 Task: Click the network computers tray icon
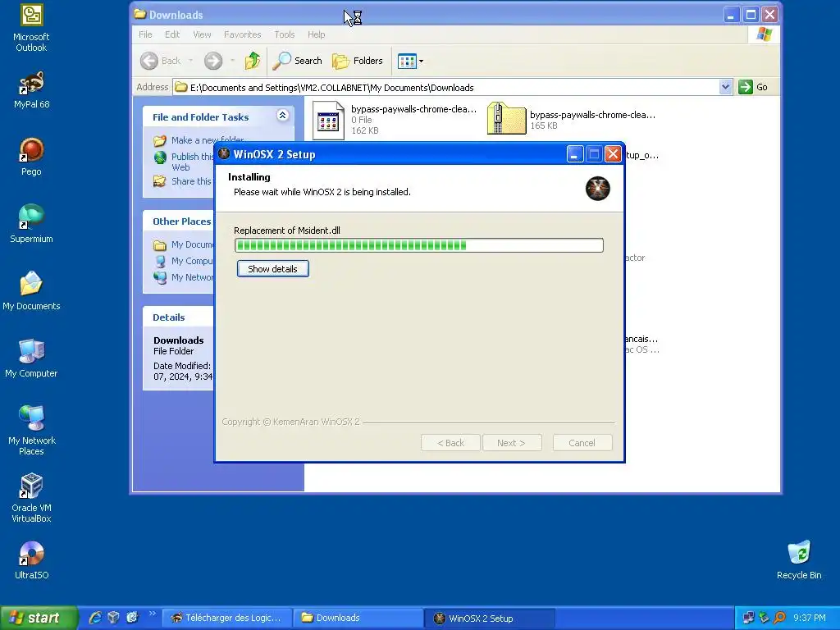coord(748,619)
